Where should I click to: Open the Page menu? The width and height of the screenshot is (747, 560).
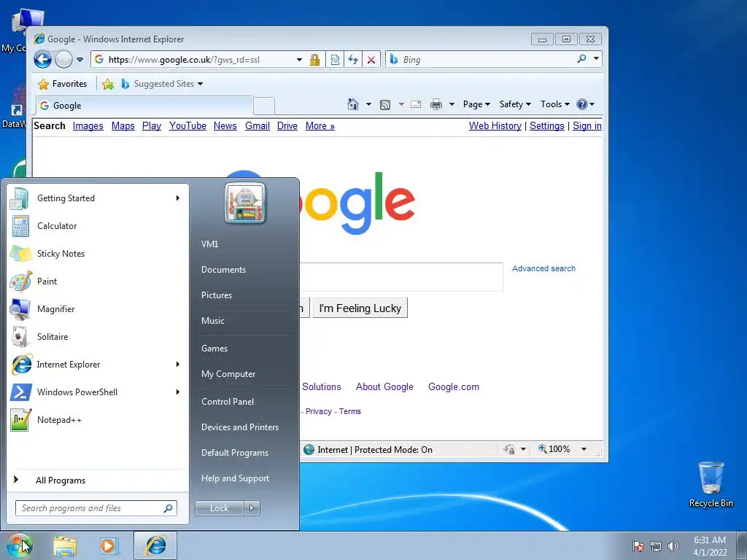coord(476,104)
